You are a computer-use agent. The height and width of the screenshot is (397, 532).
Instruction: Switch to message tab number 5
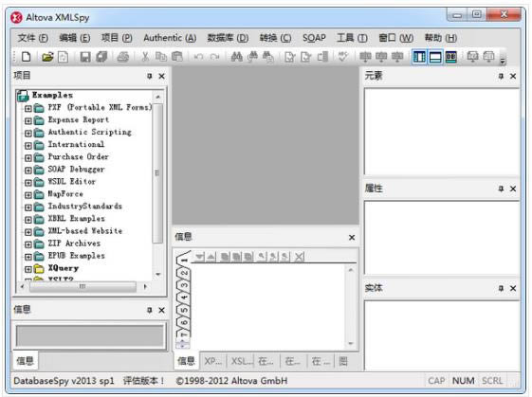(x=184, y=310)
